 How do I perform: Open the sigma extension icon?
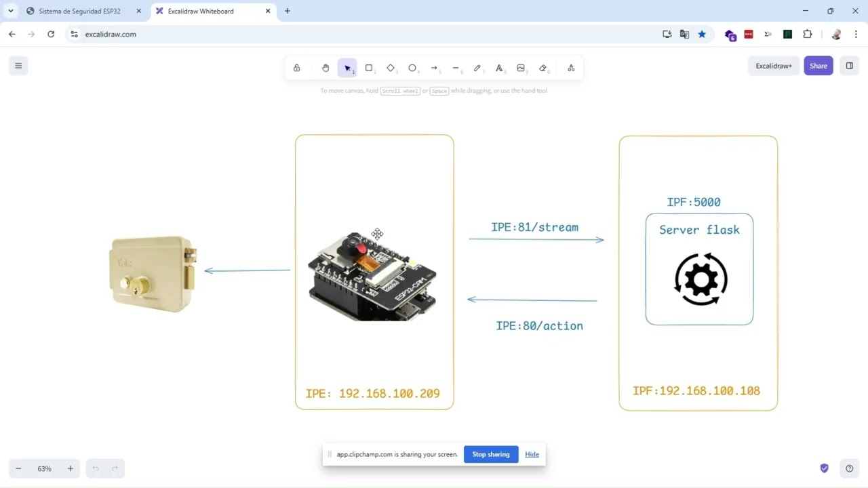click(x=768, y=34)
